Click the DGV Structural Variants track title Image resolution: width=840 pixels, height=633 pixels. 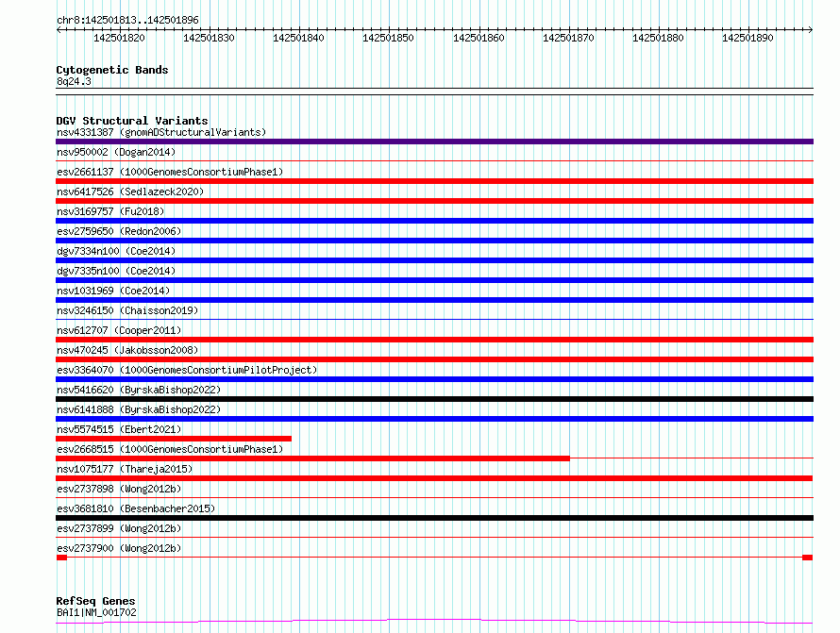132,121
